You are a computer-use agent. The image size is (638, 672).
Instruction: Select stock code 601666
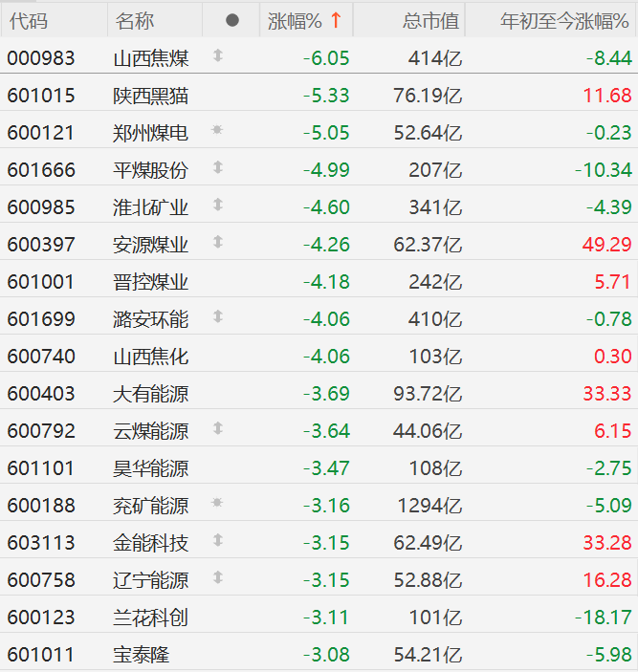point(41,170)
